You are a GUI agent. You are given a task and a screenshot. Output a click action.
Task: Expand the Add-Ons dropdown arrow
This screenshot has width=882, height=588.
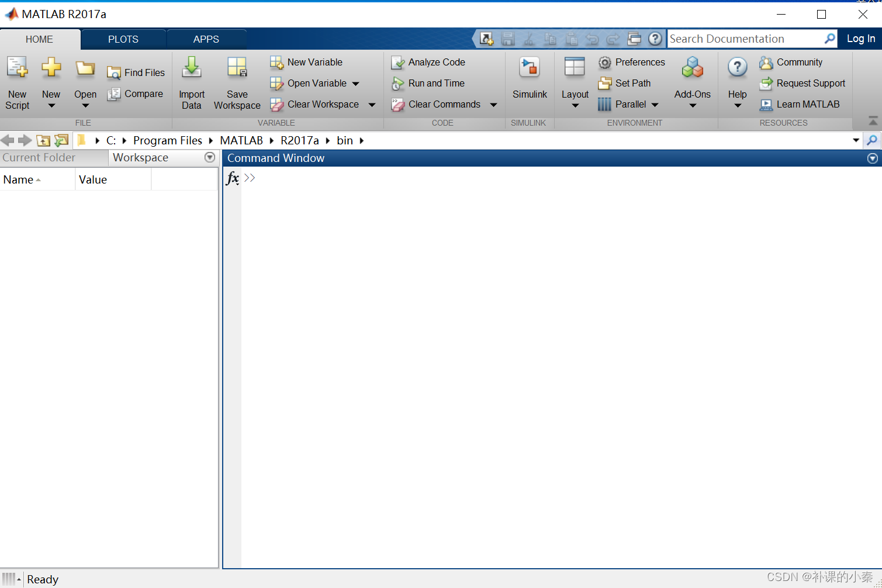pyautogui.click(x=693, y=106)
